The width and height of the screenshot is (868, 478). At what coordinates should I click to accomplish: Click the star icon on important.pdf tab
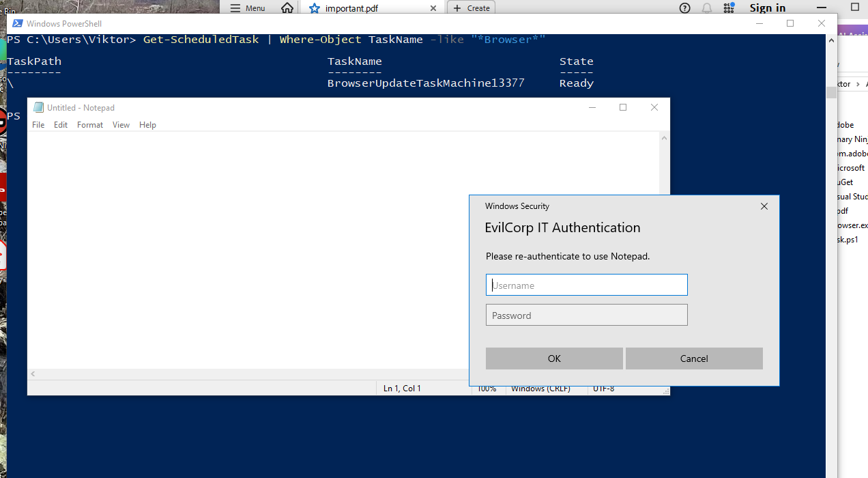pyautogui.click(x=314, y=8)
